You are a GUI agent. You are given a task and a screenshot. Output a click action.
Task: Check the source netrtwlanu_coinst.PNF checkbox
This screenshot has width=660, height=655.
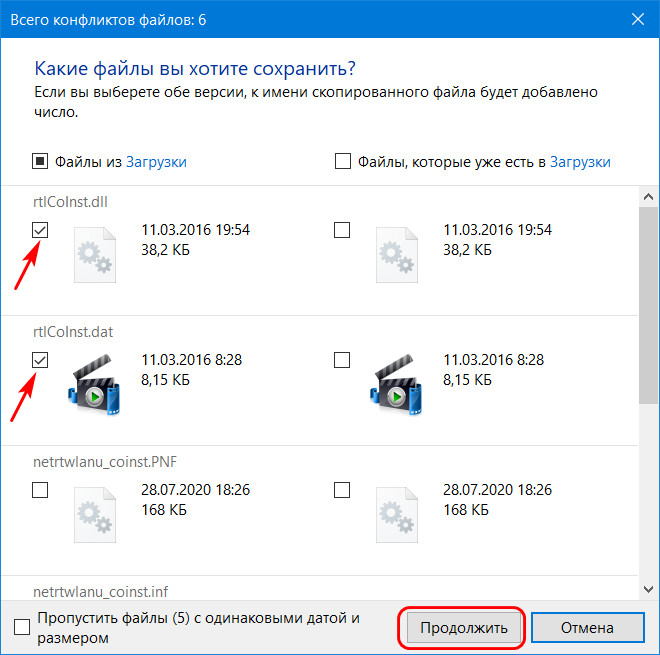pyautogui.click(x=40, y=490)
